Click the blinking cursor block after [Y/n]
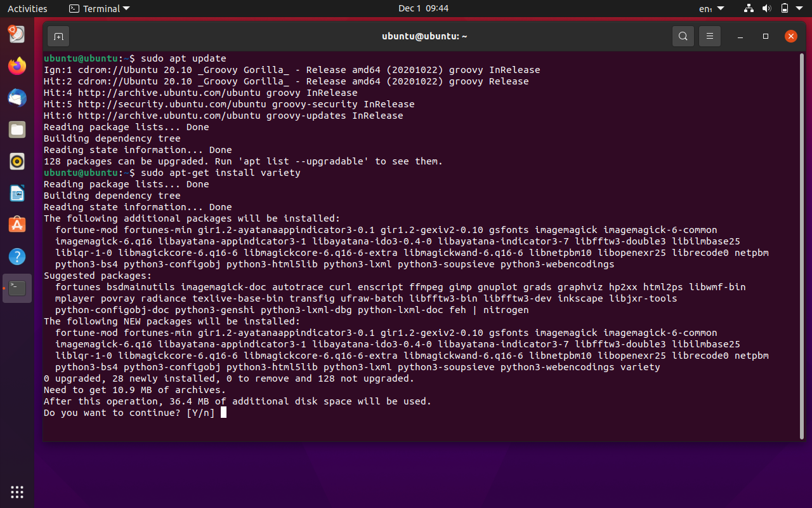This screenshot has height=508, width=812. (x=223, y=413)
